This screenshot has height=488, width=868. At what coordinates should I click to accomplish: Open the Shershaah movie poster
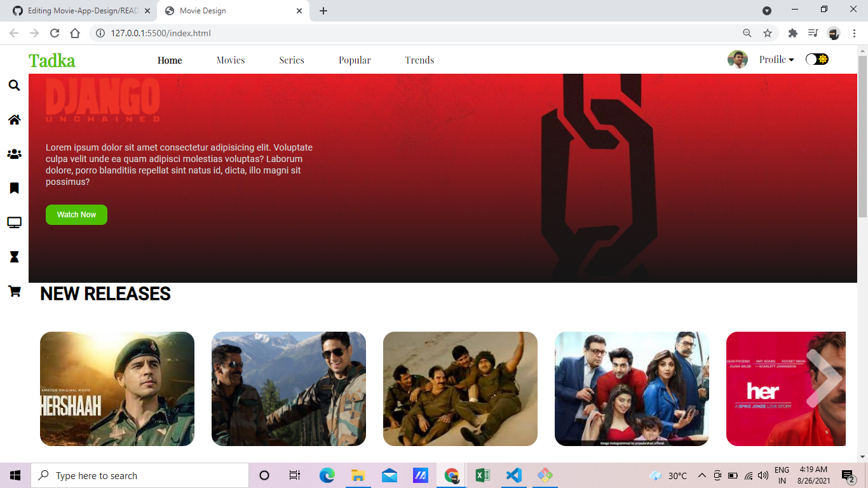pyautogui.click(x=117, y=388)
